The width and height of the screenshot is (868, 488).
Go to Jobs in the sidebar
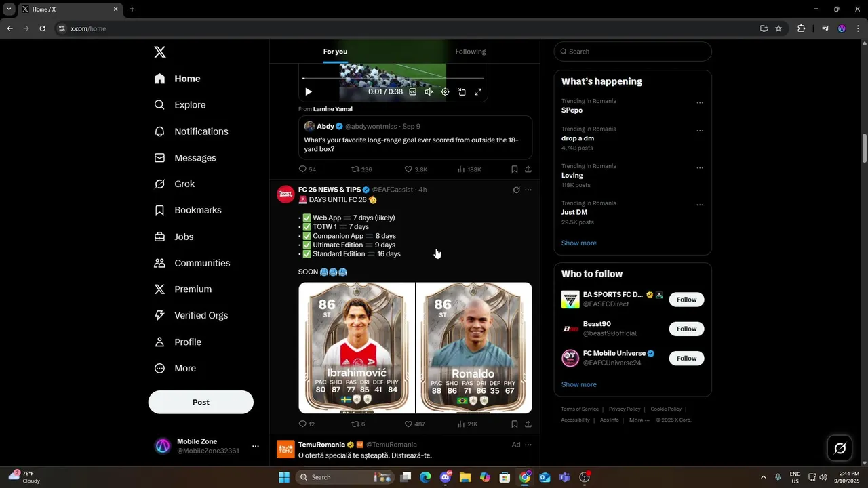(174, 237)
